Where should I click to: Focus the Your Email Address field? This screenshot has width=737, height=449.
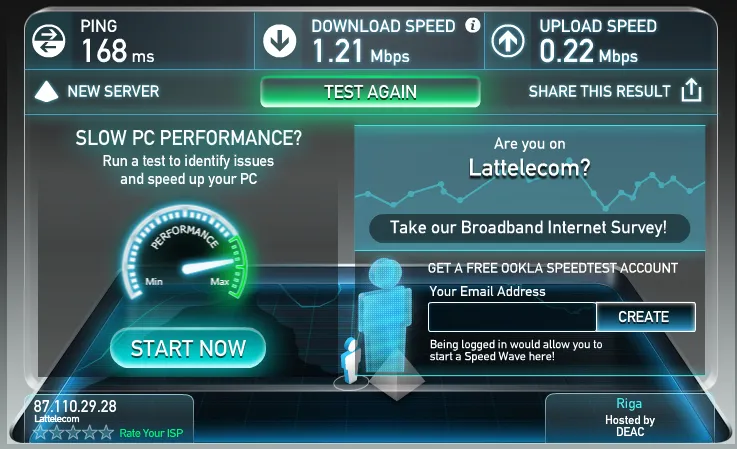coord(512,317)
